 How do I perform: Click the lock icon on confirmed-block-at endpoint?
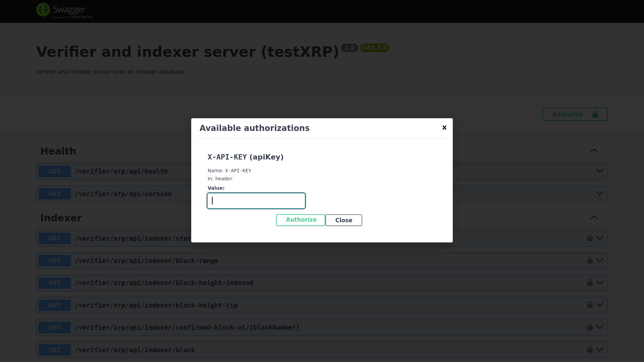(590, 327)
